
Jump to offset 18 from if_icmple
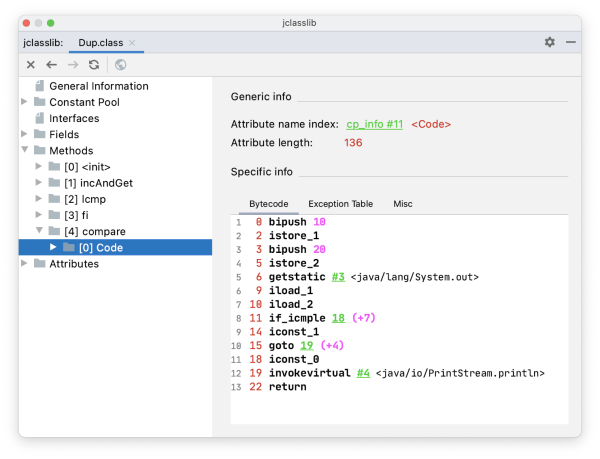click(x=339, y=317)
